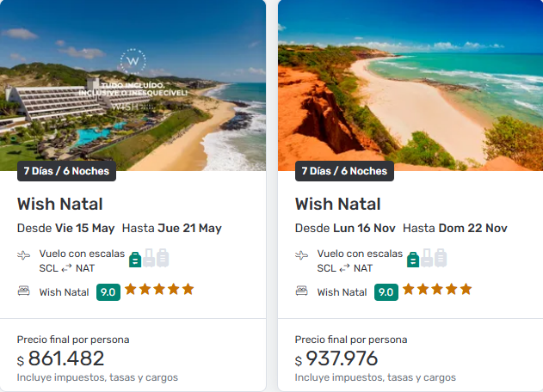The height and width of the screenshot is (392, 543).
Task: Click the green backpack icon on the November package
Action: (x=413, y=258)
